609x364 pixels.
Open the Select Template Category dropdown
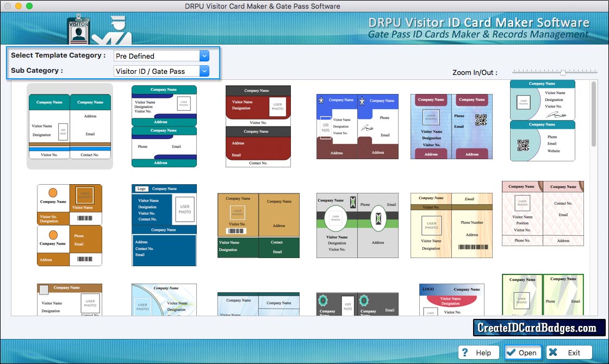pos(204,56)
